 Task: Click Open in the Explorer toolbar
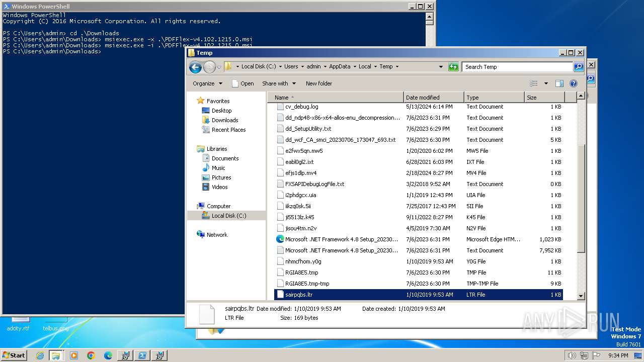coord(243,83)
